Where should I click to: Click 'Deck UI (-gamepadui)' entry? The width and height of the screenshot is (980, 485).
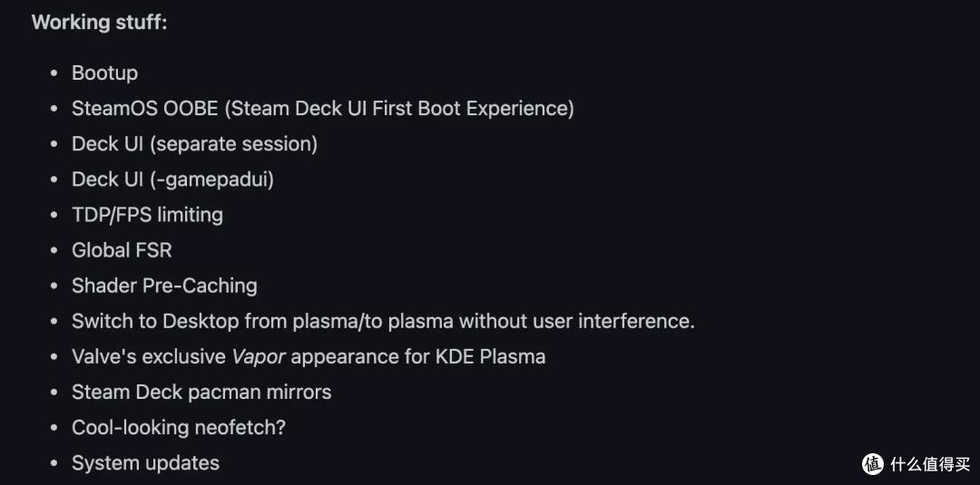coord(172,179)
